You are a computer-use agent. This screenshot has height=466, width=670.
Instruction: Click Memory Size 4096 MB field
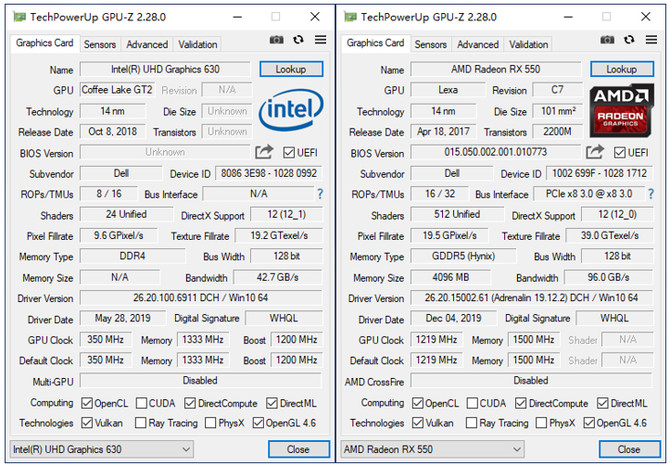pos(450,277)
